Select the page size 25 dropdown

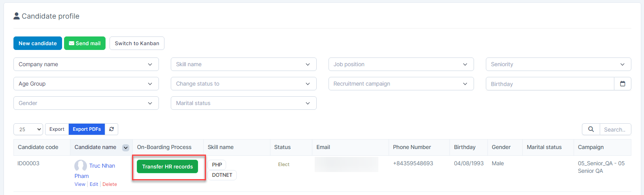[28, 129]
